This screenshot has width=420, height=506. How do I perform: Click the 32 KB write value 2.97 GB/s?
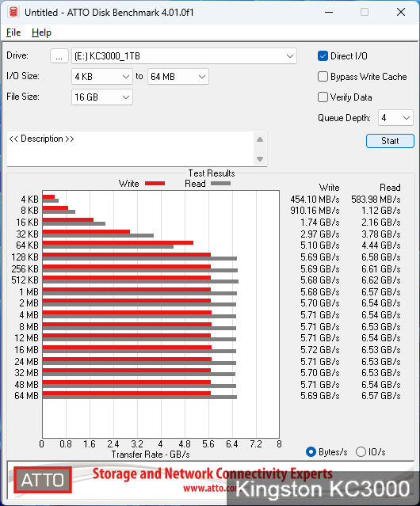click(x=320, y=234)
